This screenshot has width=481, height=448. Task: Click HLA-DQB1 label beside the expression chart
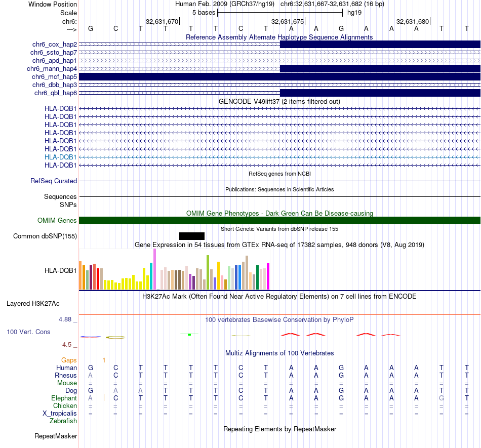(60, 270)
